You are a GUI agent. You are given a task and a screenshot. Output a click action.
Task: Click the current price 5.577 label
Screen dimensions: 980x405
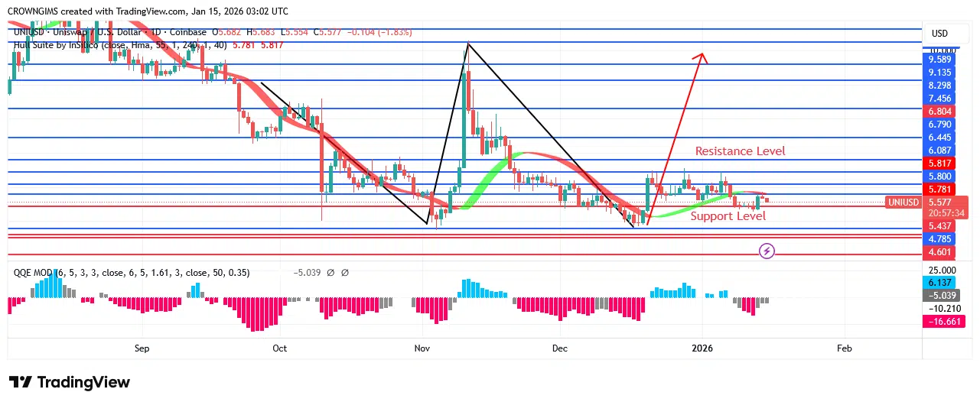point(939,202)
